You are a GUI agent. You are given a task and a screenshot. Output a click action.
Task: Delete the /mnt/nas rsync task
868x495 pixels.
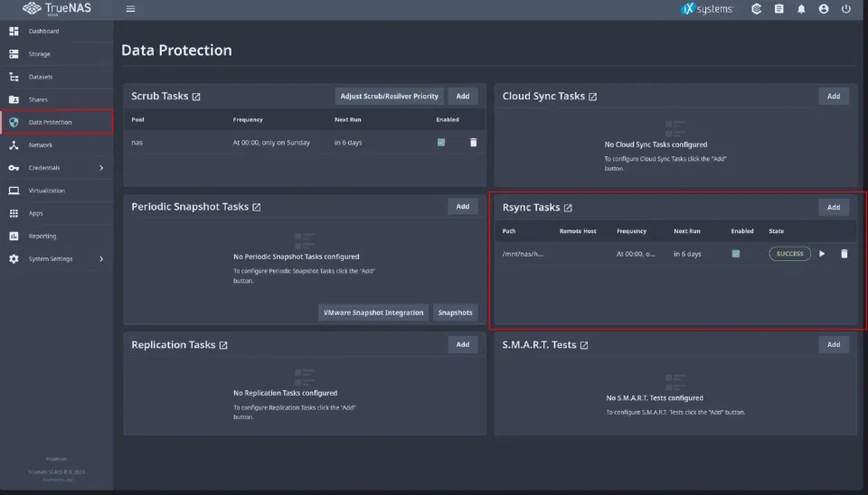tap(844, 254)
